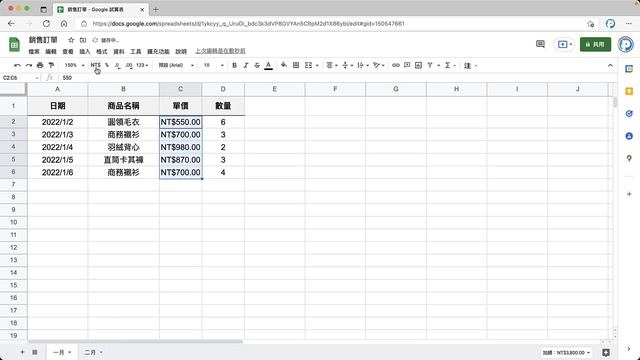
Task: Apply NT$ currency format
Action: tap(96, 65)
